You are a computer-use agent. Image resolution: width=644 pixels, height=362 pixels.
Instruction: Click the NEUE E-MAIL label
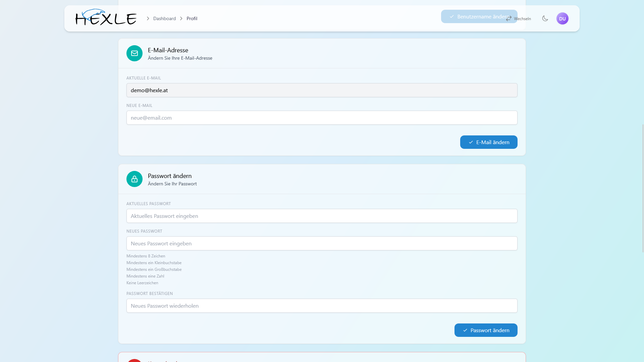click(x=140, y=105)
